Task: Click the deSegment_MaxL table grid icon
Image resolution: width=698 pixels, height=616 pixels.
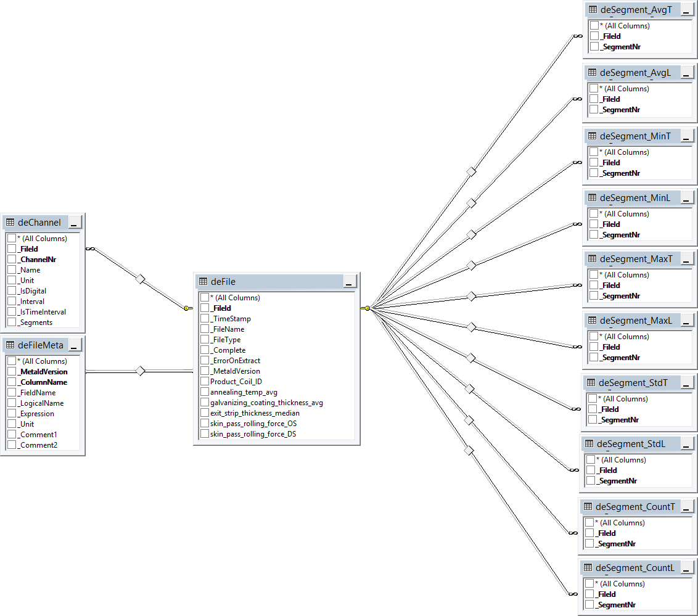Action: [x=592, y=320]
